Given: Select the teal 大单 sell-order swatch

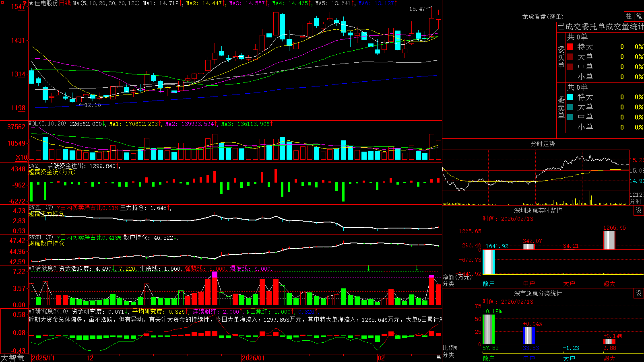Looking at the screenshot, I should (570, 107).
